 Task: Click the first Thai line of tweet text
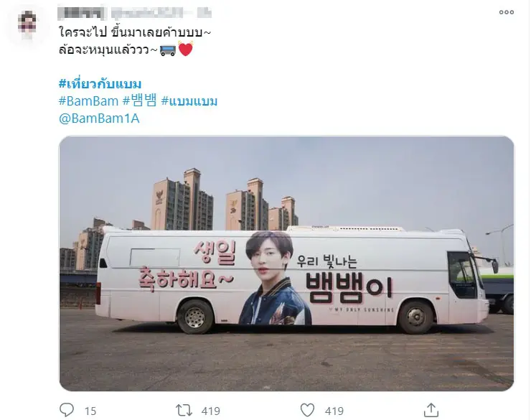click(x=135, y=32)
